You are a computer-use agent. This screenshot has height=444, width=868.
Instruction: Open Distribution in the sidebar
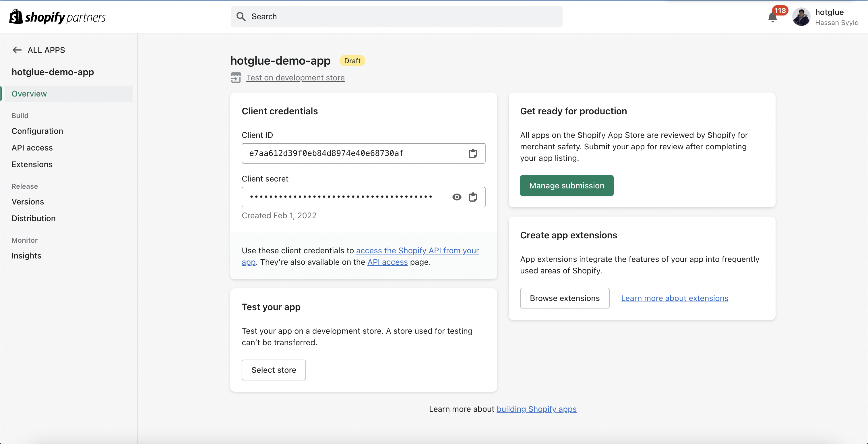click(33, 218)
